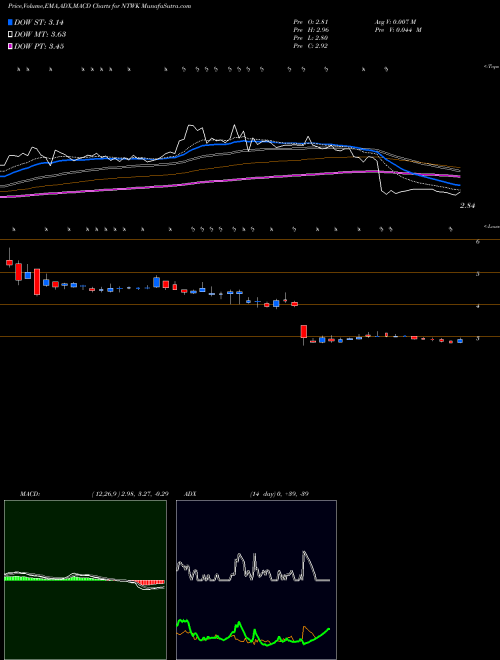
Task: Click the 'Pre V: 0.044 M' volume value
Action: click(x=398, y=30)
